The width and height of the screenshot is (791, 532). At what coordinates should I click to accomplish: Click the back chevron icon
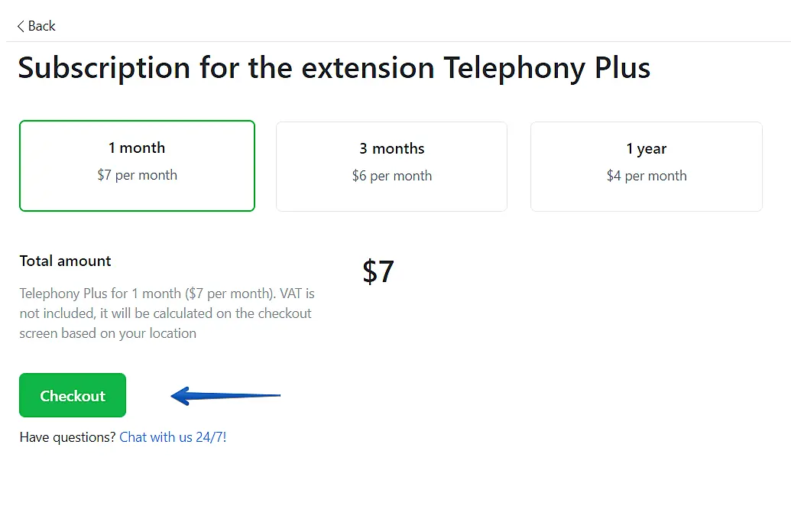(20, 25)
